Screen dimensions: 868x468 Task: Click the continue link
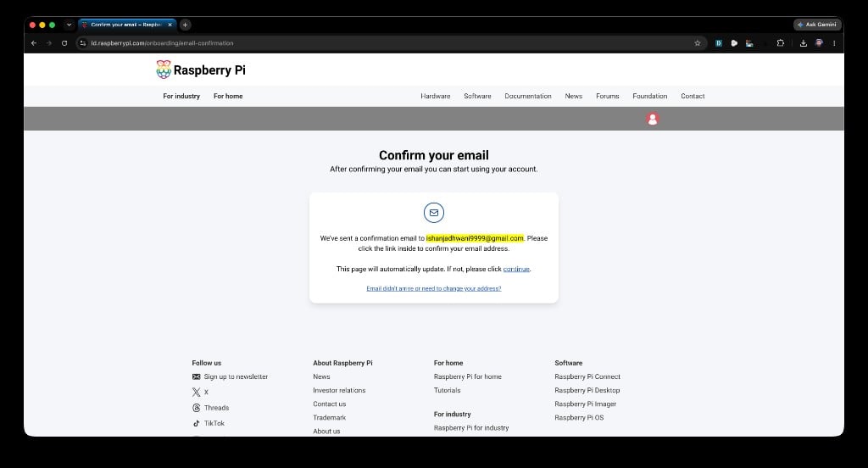click(x=516, y=269)
